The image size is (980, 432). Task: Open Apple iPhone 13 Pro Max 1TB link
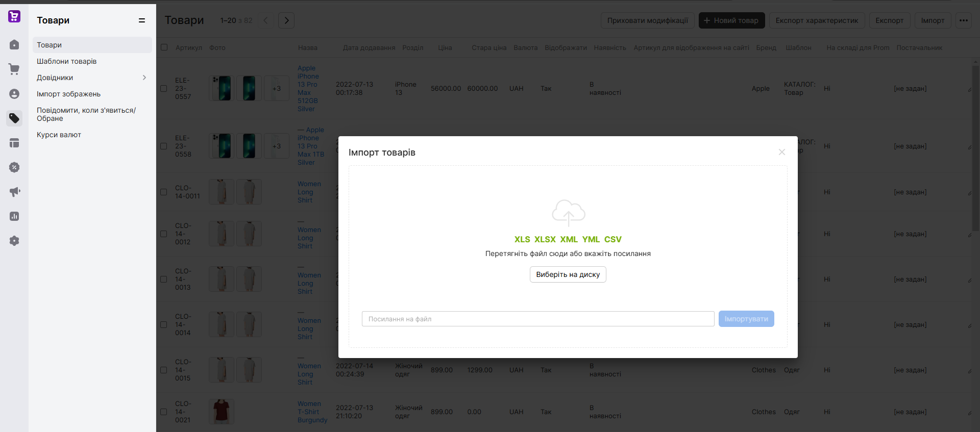(x=311, y=146)
